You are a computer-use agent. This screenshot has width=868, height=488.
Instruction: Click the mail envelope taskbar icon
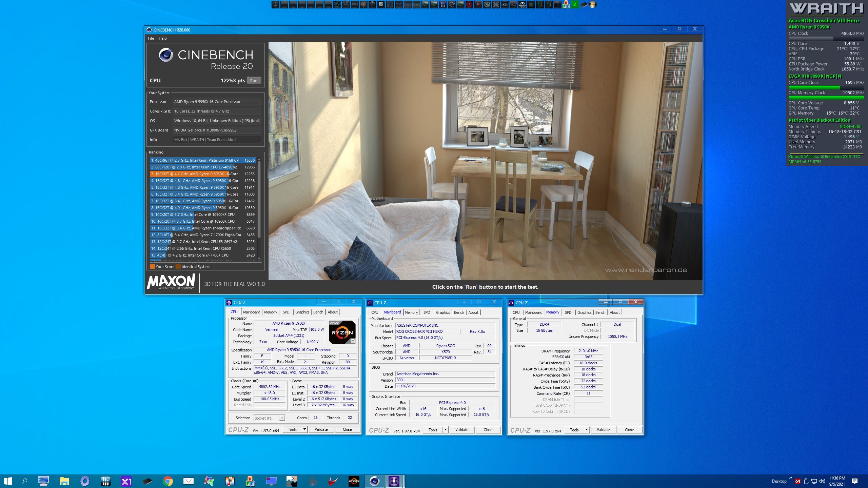click(188, 481)
